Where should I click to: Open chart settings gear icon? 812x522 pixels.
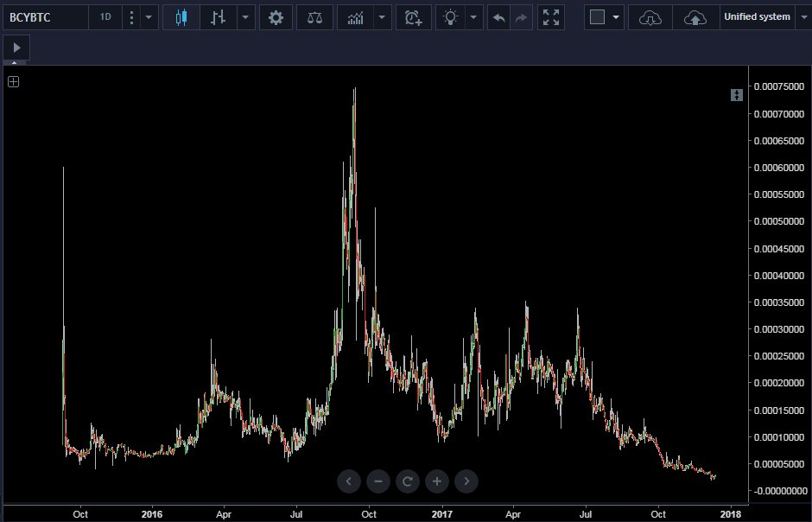pos(276,17)
